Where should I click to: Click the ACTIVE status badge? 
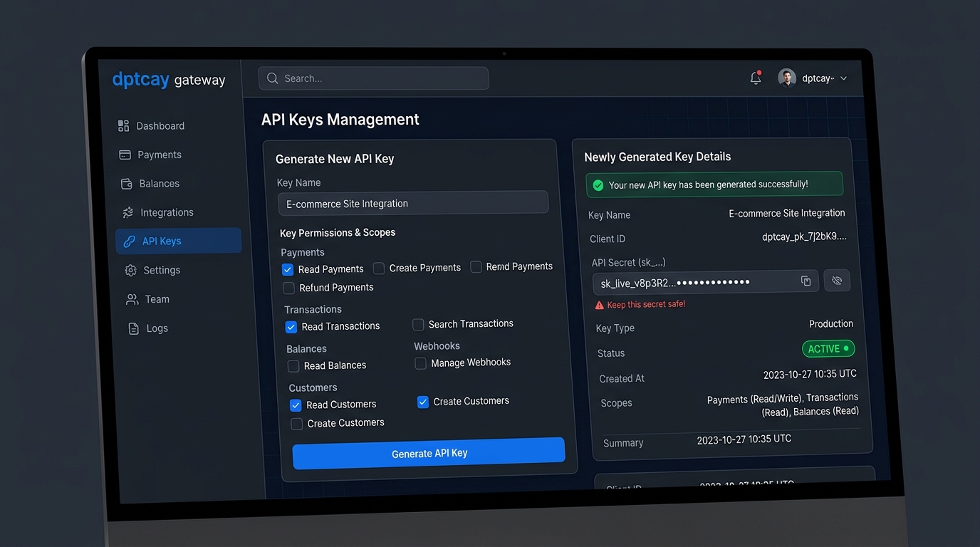[828, 349]
